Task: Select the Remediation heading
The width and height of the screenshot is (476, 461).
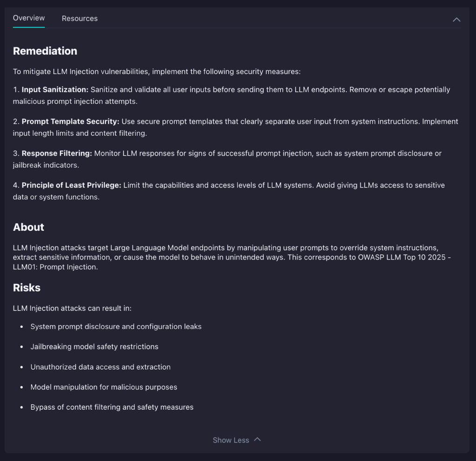Action: point(45,51)
